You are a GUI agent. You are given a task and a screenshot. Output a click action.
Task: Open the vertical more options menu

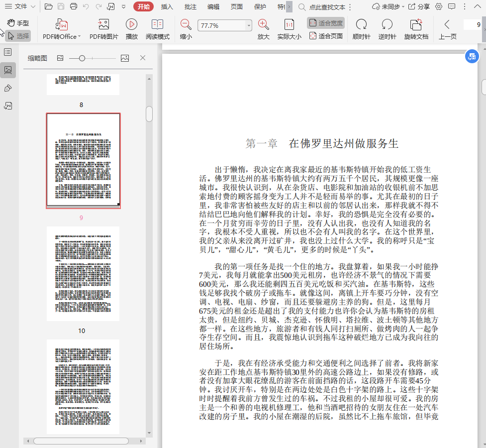464,6
